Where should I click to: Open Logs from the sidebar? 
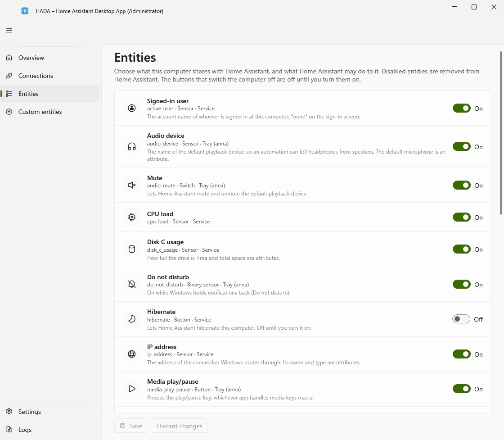(50, 429)
